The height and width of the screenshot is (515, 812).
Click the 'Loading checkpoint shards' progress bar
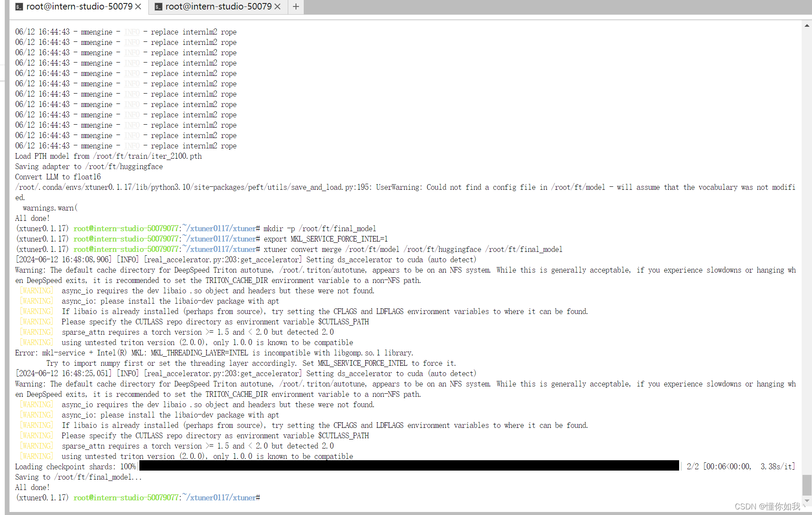point(409,466)
